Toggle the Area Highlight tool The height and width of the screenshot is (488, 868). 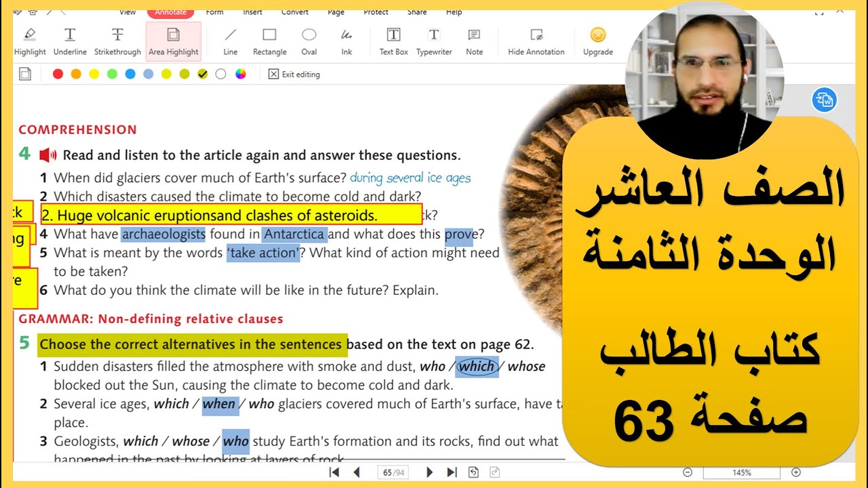pos(174,41)
